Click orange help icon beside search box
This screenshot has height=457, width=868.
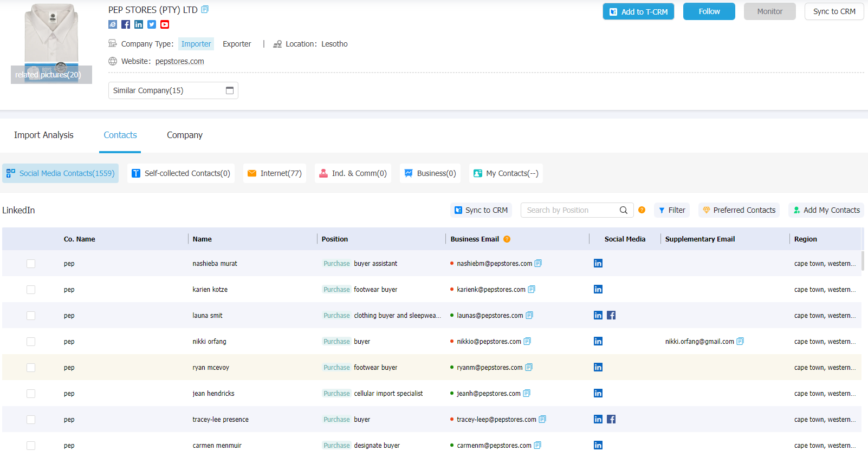642,210
